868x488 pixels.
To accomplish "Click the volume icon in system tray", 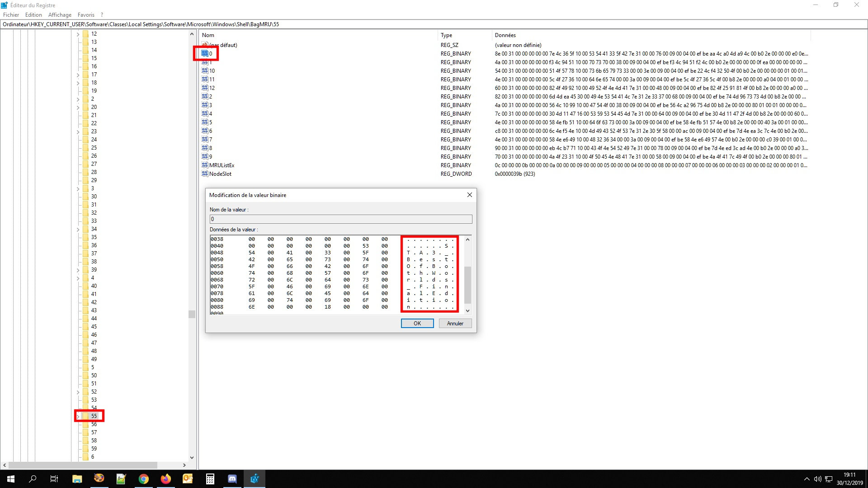I will click(817, 479).
